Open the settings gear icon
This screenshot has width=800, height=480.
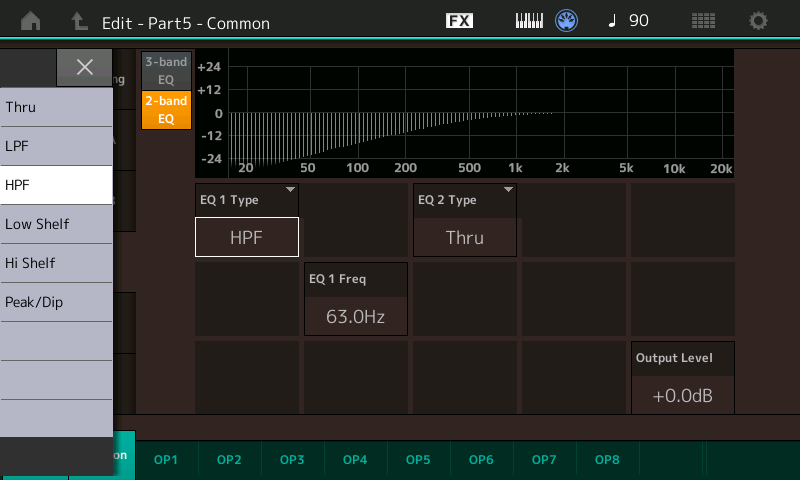pos(759,21)
